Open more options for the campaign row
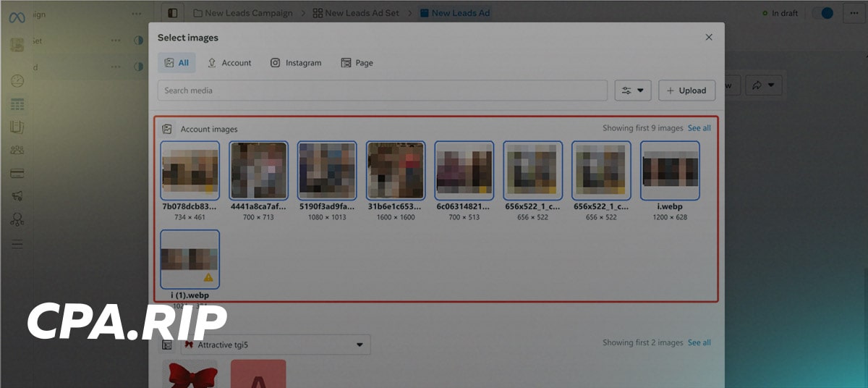This screenshot has height=388, width=868. [x=137, y=14]
